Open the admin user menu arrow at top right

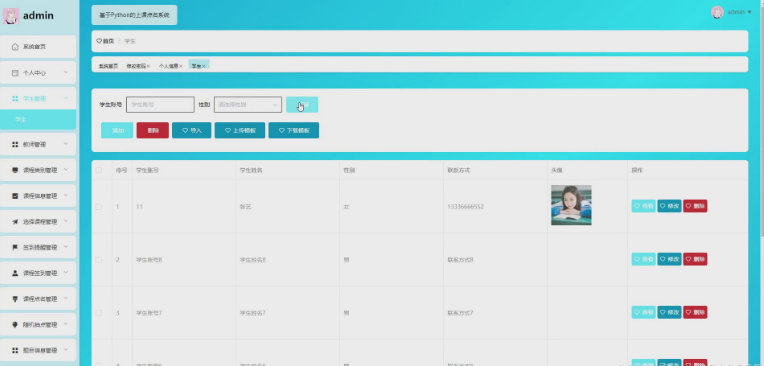point(749,12)
